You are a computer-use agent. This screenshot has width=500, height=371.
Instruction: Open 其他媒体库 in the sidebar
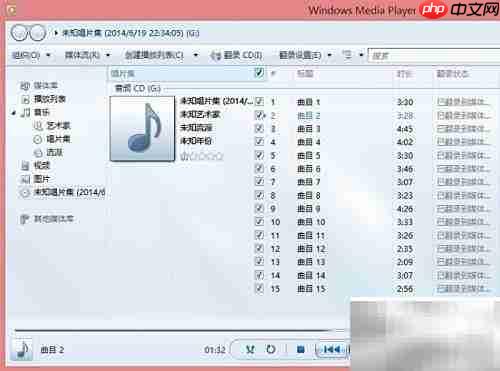(54, 219)
